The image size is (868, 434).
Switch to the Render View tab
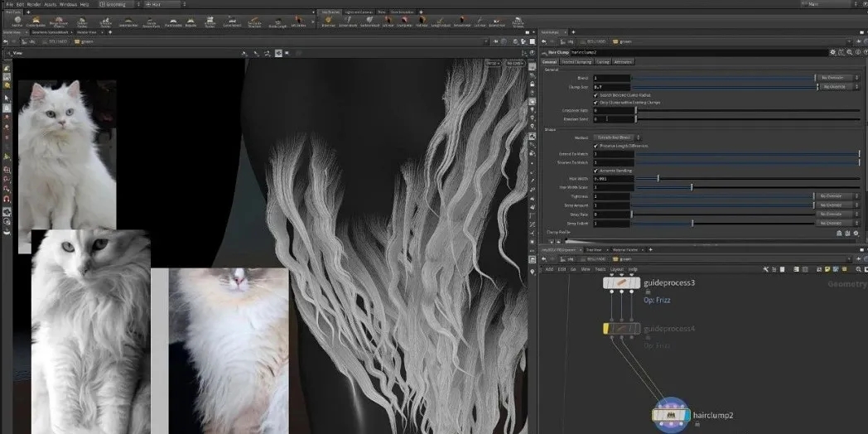[x=89, y=32]
